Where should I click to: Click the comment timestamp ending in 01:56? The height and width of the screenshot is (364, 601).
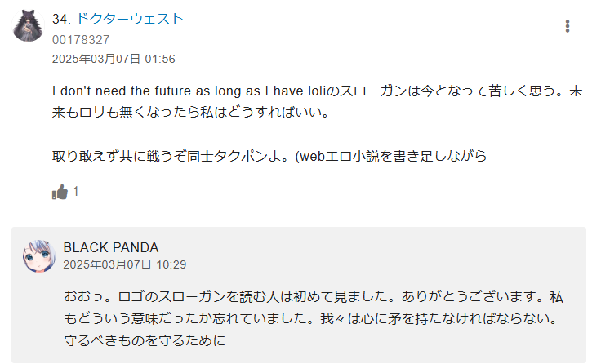(x=113, y=59)
